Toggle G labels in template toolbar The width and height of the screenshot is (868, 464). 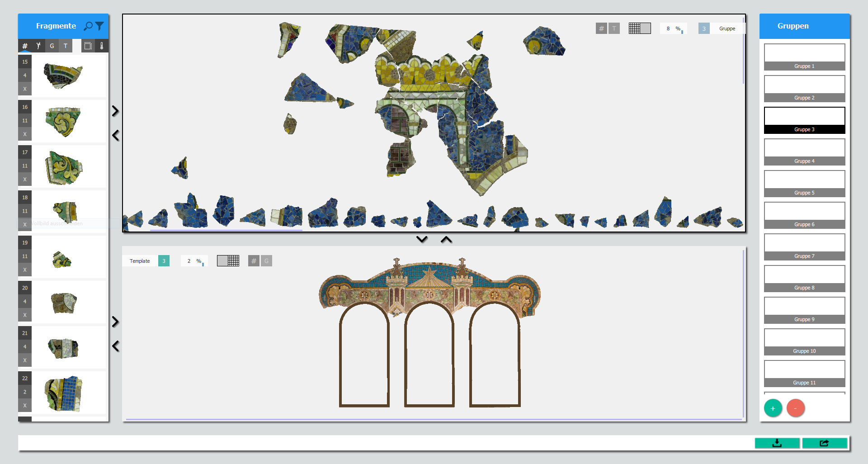tap(266, 261)
